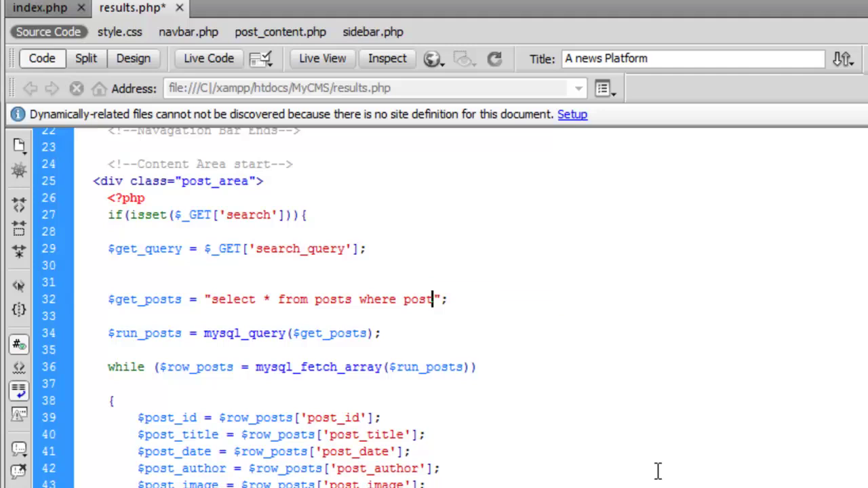Show the Code Navigator
868x488 pixels.
19,170
